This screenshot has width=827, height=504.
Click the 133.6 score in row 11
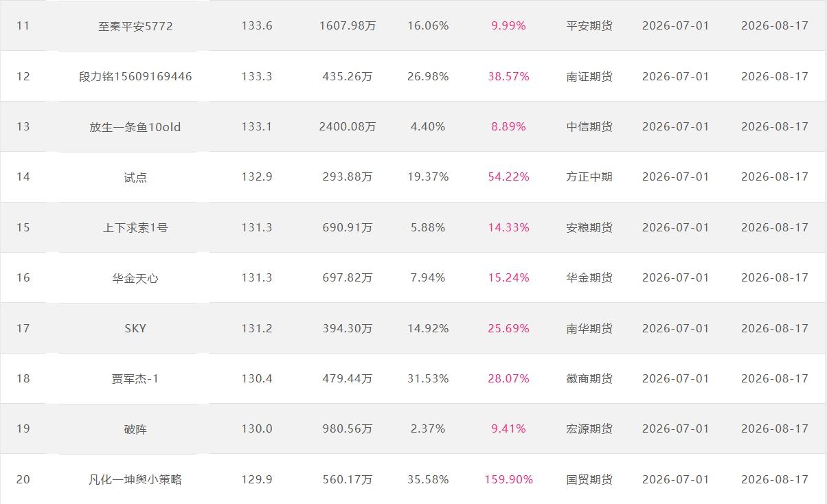point(257,26)
